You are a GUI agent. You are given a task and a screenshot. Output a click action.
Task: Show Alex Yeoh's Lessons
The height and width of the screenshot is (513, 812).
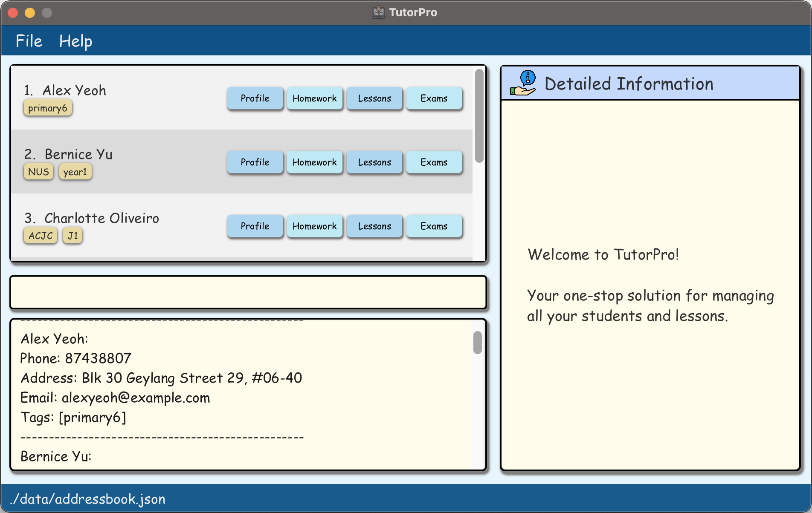(374, 98)
